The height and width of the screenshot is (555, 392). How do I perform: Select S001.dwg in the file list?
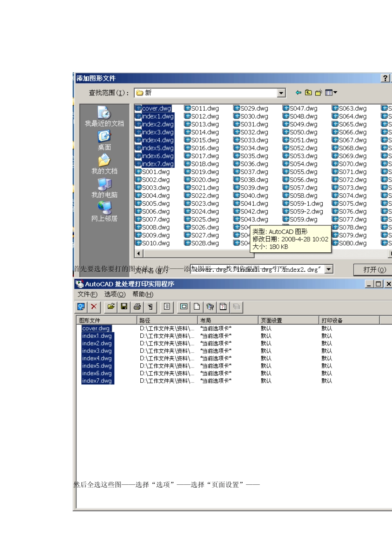click(x=156, y=172)
